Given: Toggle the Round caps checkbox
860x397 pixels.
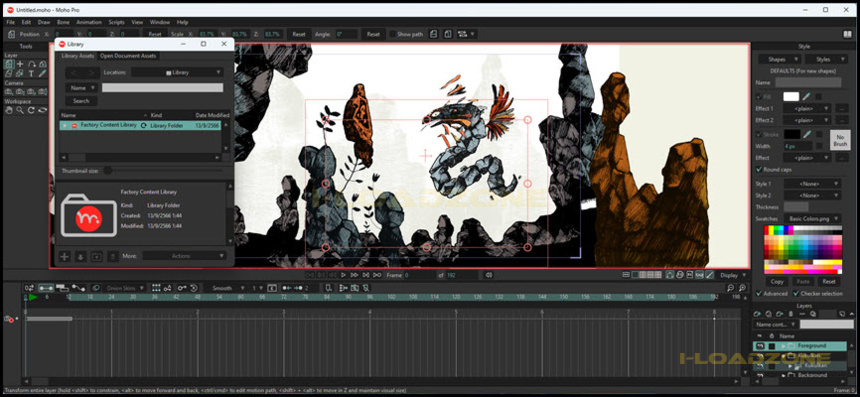Looking at the screenshot, I should tap(759, 169).
